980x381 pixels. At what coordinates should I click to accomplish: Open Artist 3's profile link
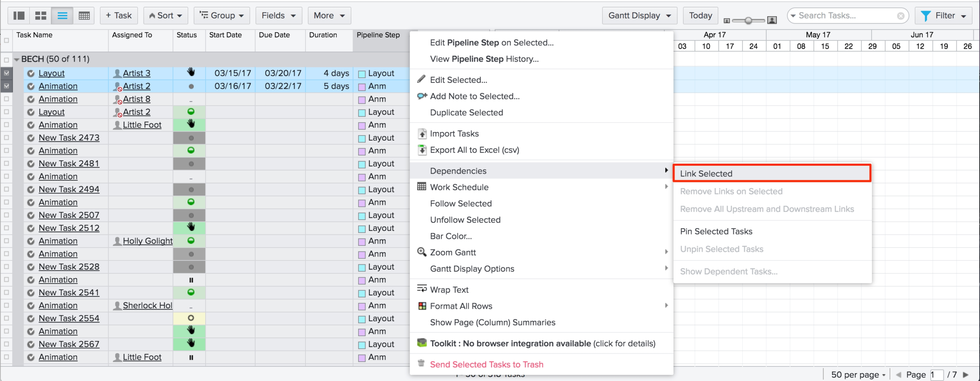(136, 73)
